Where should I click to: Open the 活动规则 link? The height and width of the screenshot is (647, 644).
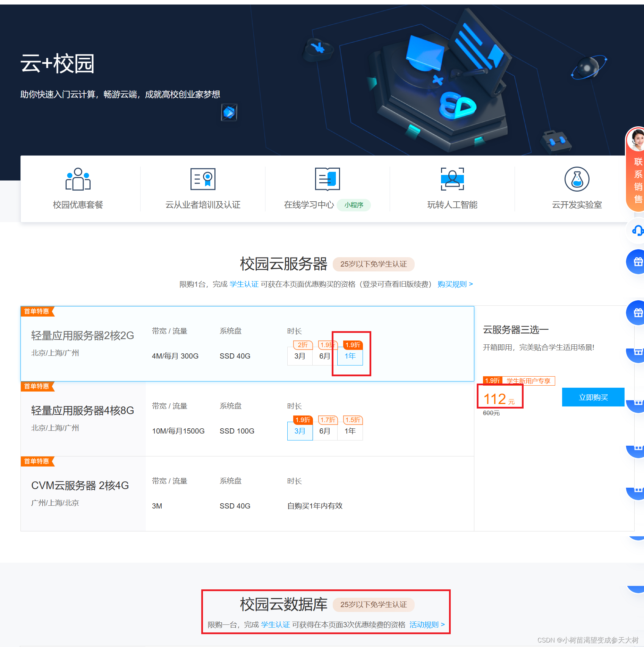(x=427, y=625)
